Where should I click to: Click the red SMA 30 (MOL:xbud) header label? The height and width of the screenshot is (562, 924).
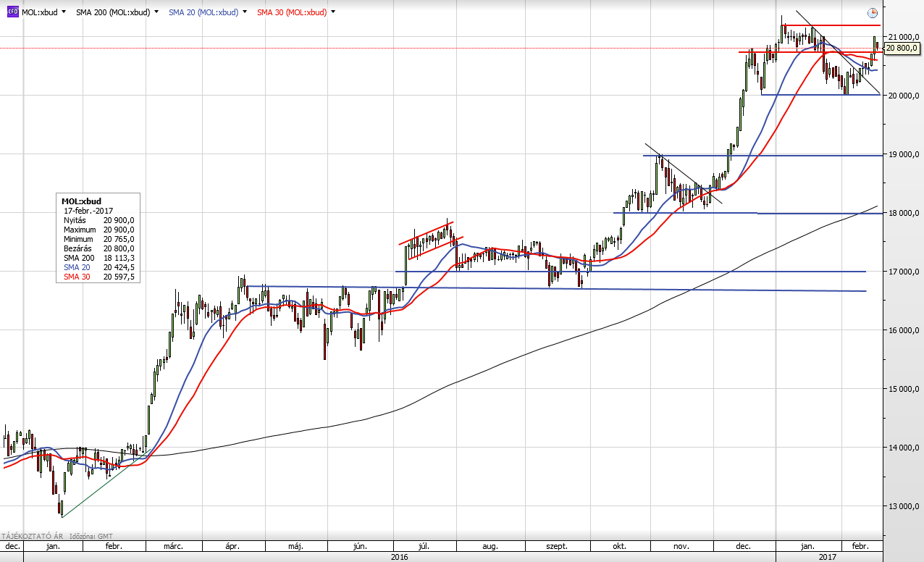coord(292,12)
